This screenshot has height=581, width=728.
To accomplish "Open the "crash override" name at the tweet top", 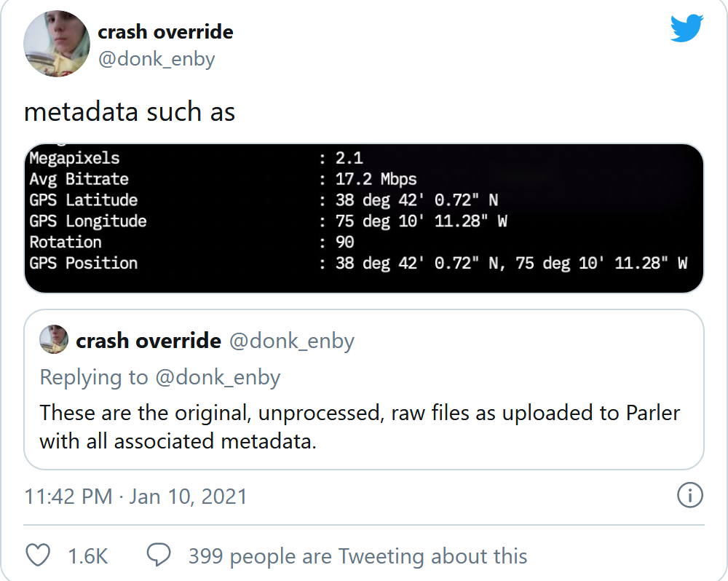I will (x=165, y=32).
